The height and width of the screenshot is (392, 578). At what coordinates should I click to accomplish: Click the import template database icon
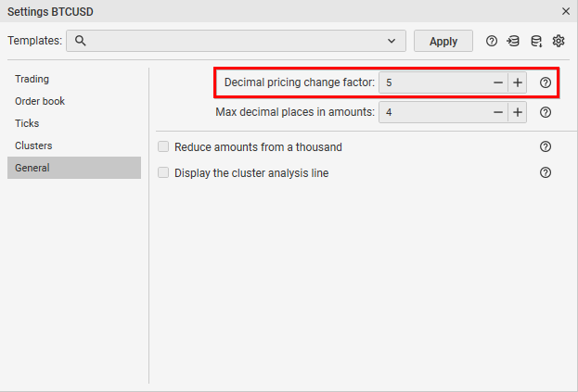[513, 41]
